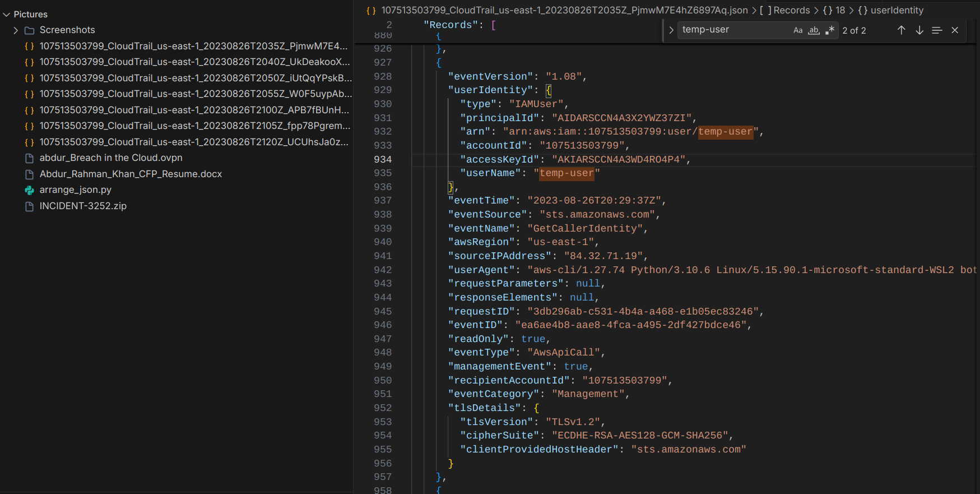Go to previous search match
Screen dimensions: 980x494
coord(901,30)
